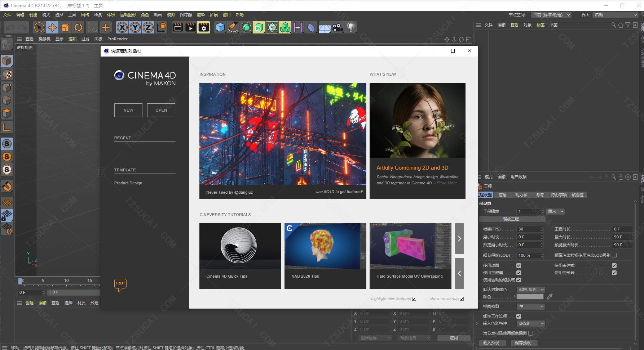Open 文件 menu in main menu bar
The width and height of the screenshot is (644, 350).
pyautogui.click(x=7, y=15)
